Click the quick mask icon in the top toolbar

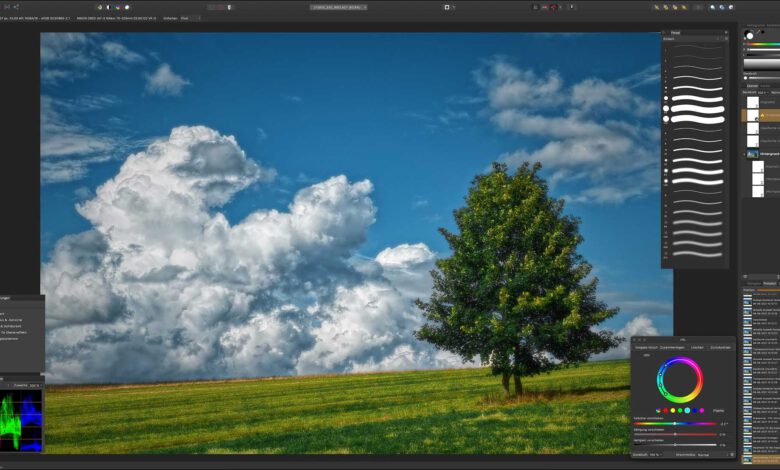point(447,7)
